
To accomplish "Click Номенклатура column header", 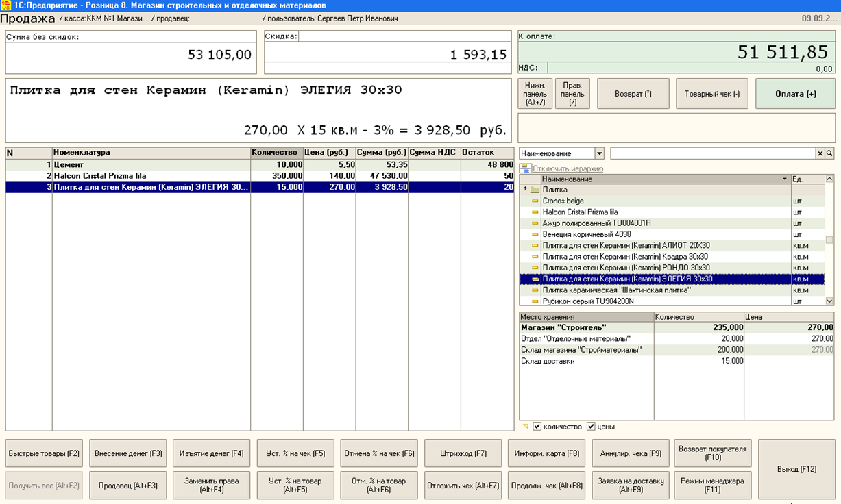I will [151, 153].
